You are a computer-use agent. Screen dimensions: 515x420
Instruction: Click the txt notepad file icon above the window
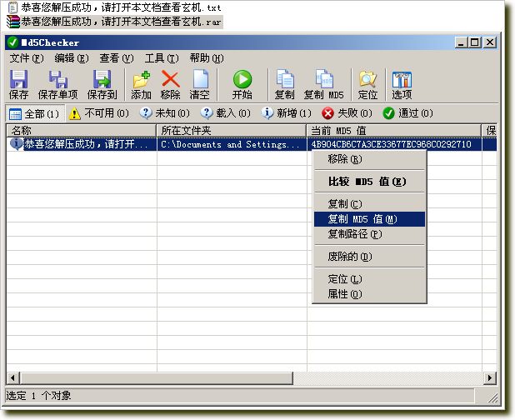[x=12, y=7]
